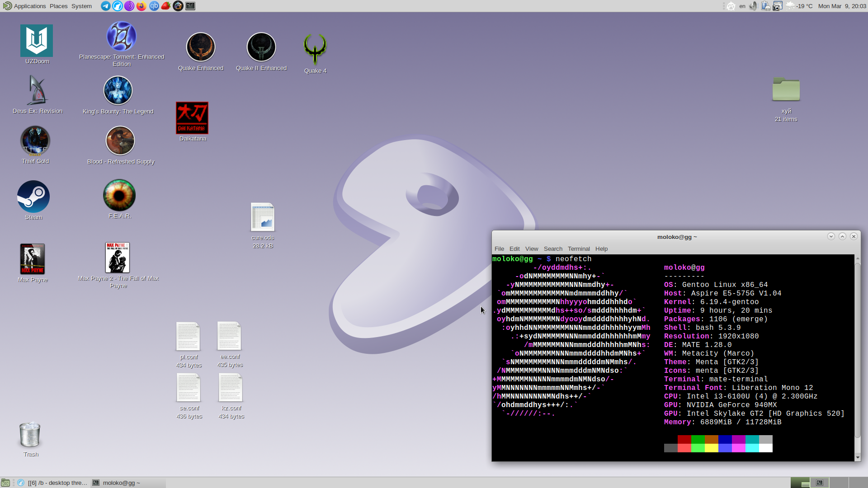The height and width of the screenshot is (488, 868).
Task: Open the terminal's Search menu
Action: click(553, 249)
